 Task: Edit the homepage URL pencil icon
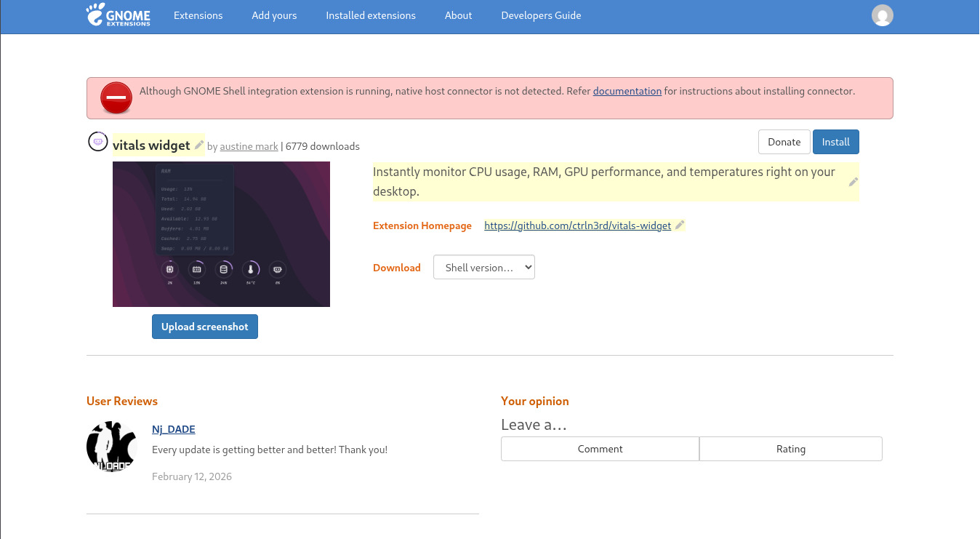tap(680, 225)
